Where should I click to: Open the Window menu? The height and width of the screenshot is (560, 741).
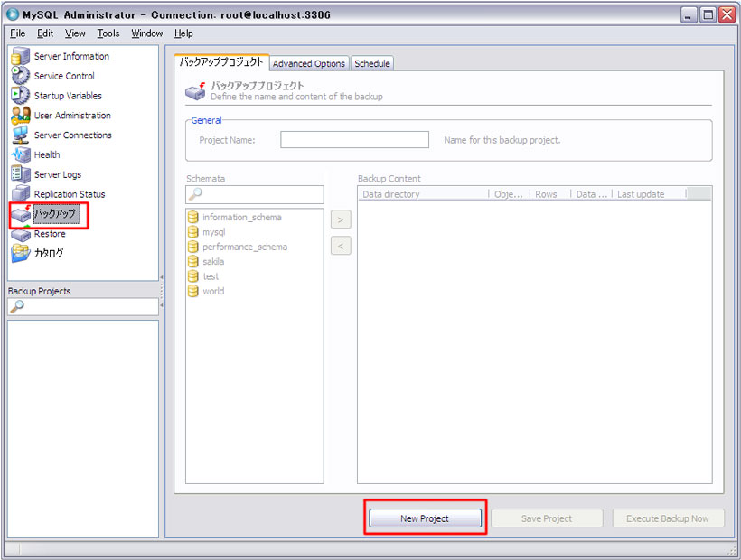[x=147, y=33]
